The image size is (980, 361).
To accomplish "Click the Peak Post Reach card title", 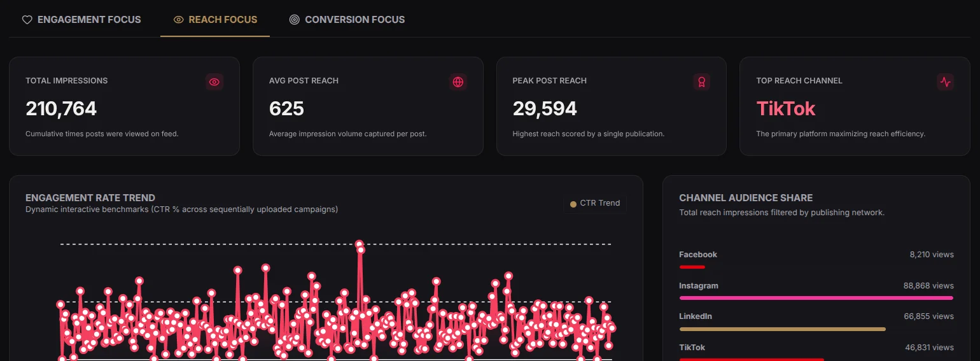I will tap(550, 81).
